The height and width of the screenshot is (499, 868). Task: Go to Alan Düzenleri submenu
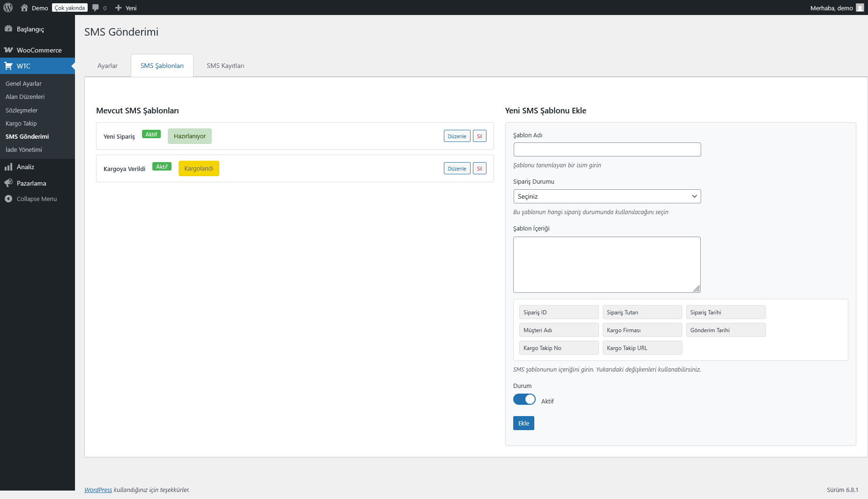click(25, 97)
